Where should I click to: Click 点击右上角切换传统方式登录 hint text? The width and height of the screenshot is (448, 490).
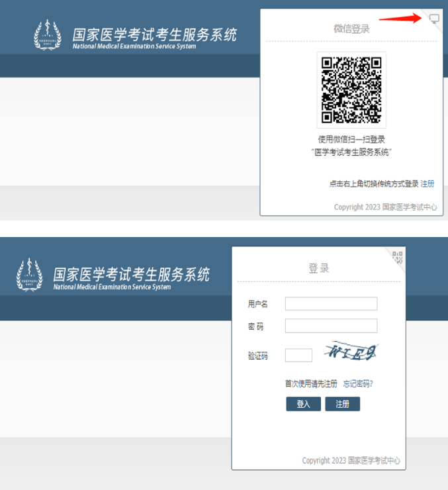(x=374, y=183)
